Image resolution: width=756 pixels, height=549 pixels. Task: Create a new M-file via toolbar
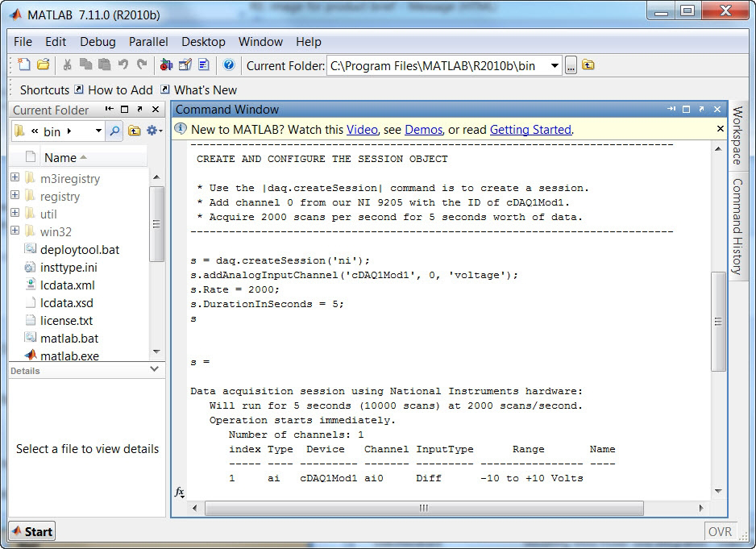[25, 65]
